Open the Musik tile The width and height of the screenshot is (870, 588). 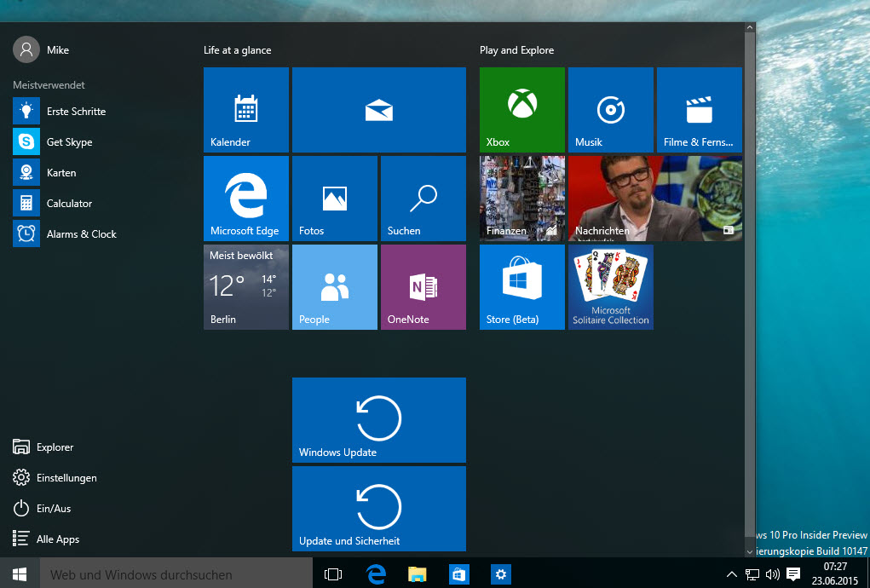(x=611, y=110)
